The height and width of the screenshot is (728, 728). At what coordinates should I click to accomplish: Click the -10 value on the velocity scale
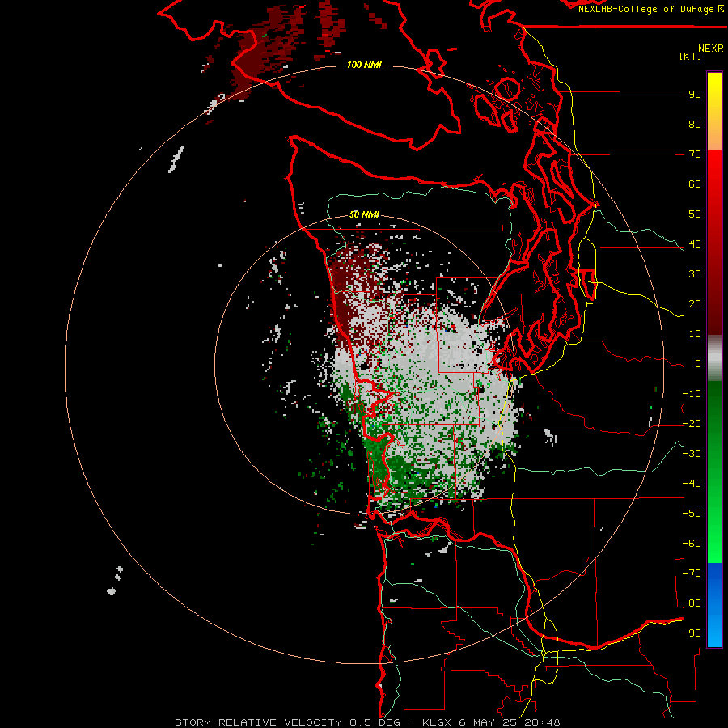692,394
